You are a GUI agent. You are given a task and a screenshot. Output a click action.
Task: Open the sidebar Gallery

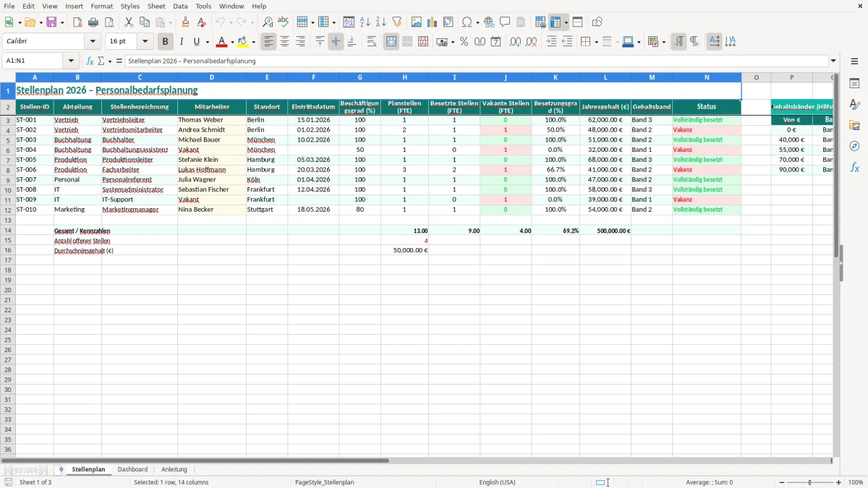(x=854, y=126)
